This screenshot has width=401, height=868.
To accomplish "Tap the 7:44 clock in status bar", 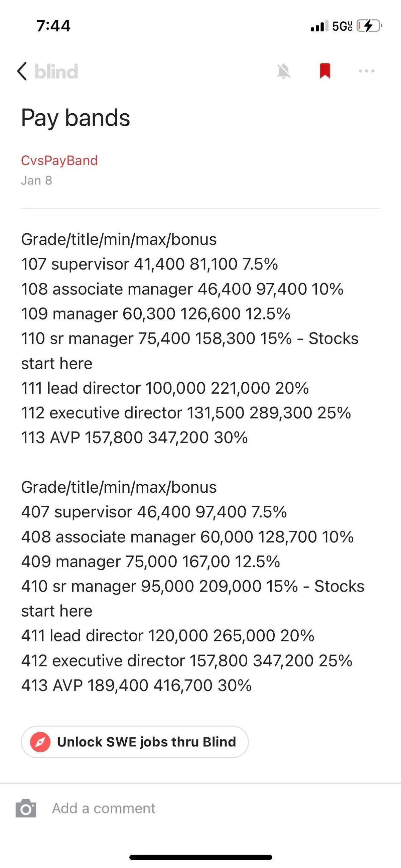I will click(x=53, y=26).
